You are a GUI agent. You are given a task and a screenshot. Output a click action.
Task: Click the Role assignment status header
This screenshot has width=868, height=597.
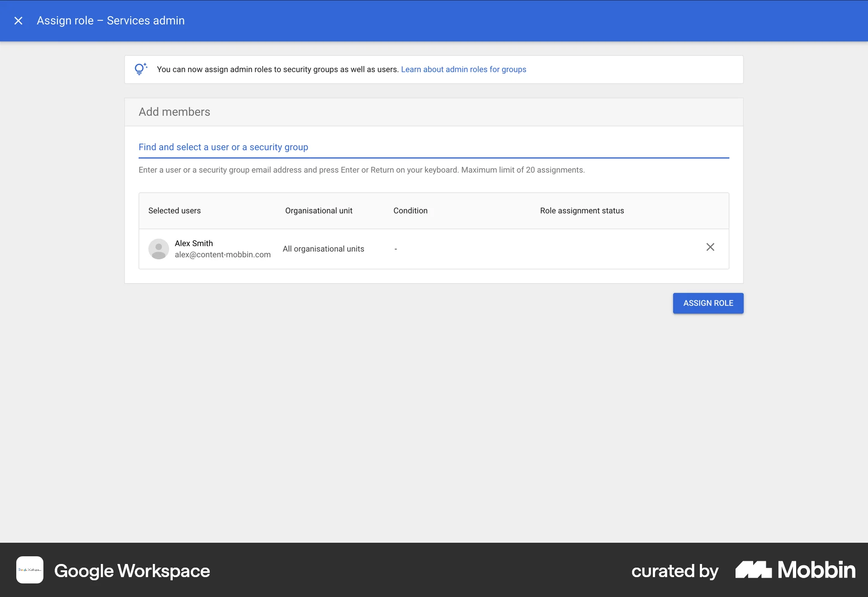582,210
